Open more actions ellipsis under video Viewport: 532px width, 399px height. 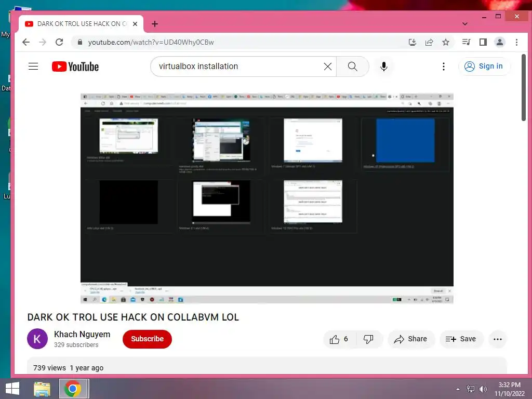click(x=497, y=339)
